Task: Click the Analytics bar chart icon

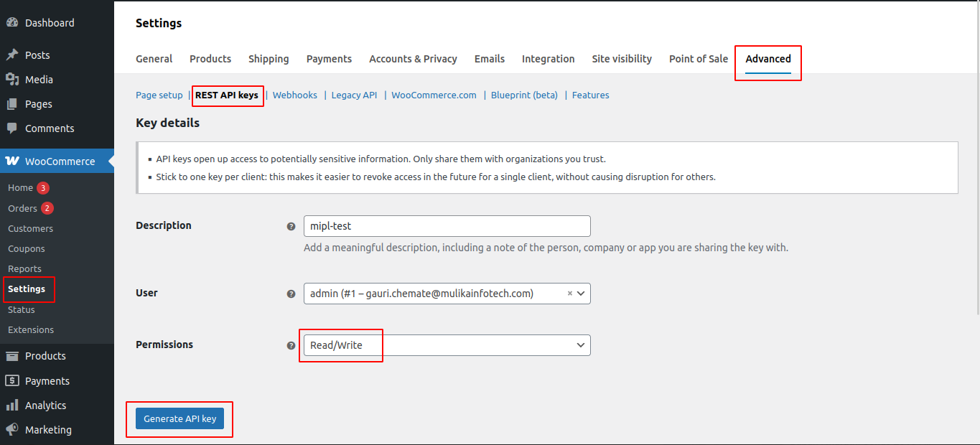Action: click(x=12, y=406)
